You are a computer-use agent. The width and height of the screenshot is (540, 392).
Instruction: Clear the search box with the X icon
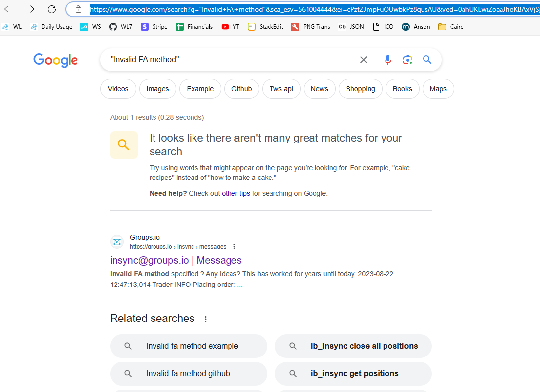click(364, 60)
